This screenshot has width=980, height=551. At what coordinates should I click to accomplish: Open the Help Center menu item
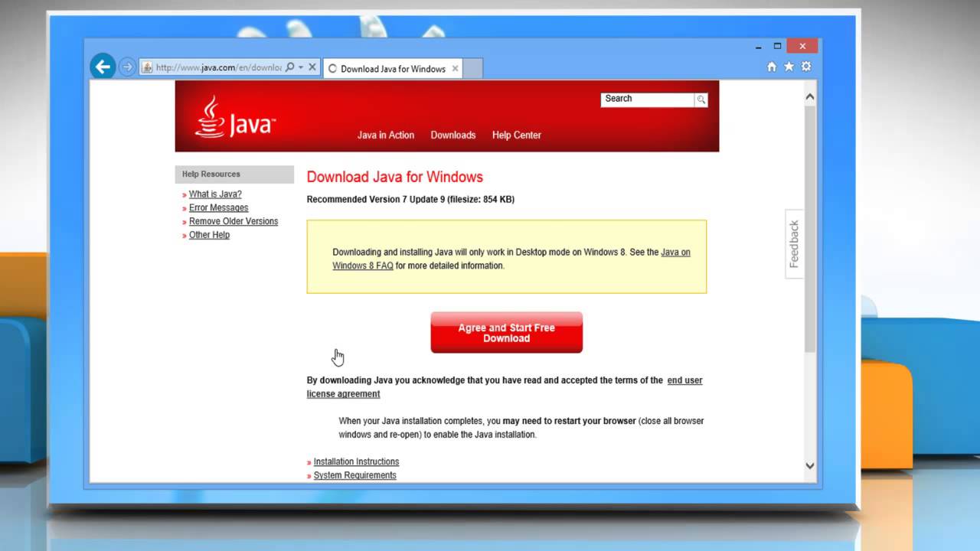coord(517,135)
